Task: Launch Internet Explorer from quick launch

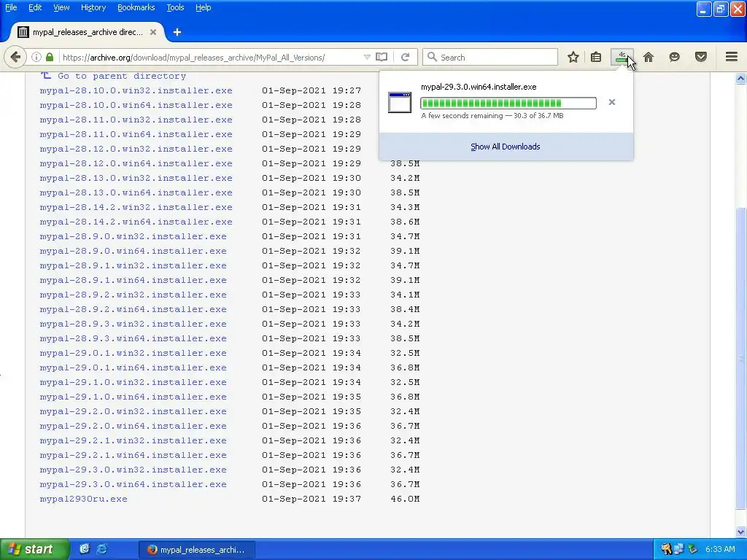Action: [x=102, y=549]
